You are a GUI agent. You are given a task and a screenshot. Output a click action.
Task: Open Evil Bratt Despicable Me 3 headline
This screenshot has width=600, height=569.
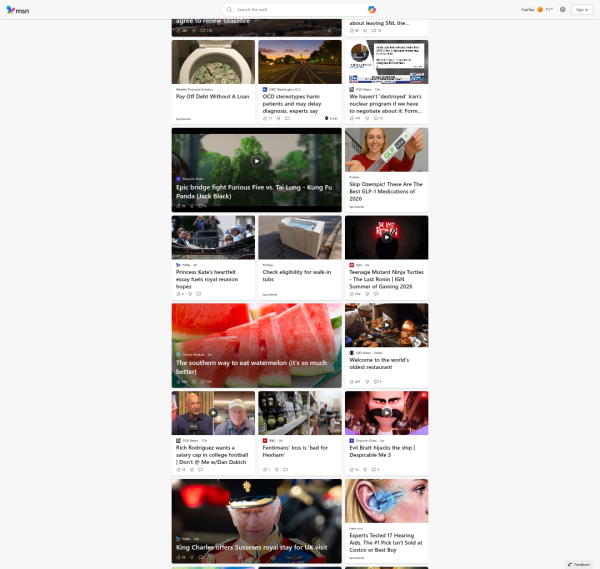pos(382,451)
